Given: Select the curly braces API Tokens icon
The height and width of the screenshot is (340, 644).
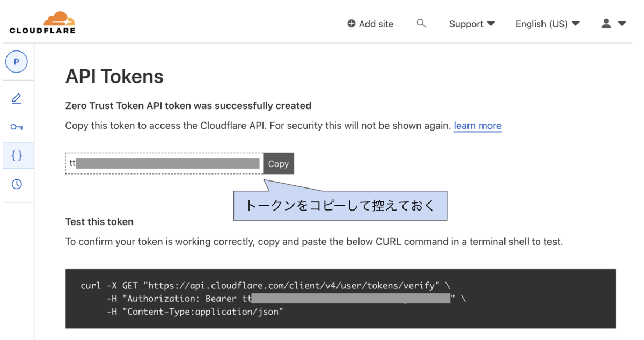Looking at the screenshot, I should pos(17,156).
